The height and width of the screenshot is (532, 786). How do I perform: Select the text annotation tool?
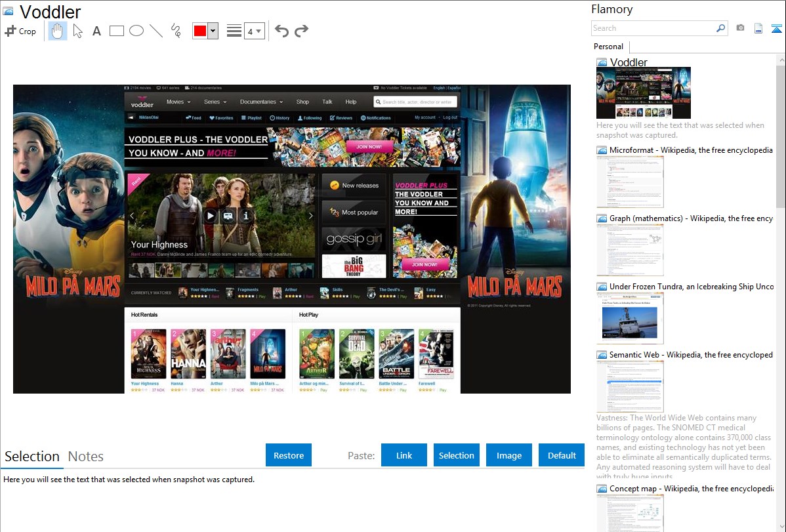point(96,31)
